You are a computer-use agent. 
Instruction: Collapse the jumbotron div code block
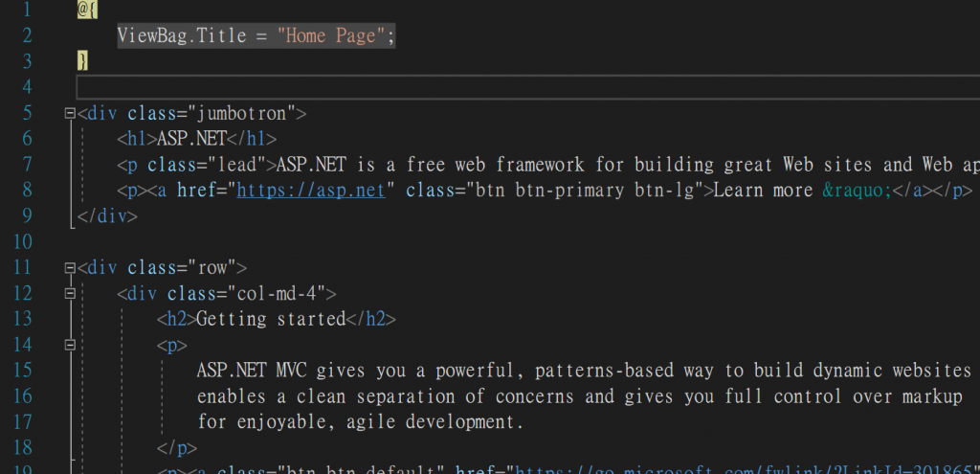coord(70,114)
